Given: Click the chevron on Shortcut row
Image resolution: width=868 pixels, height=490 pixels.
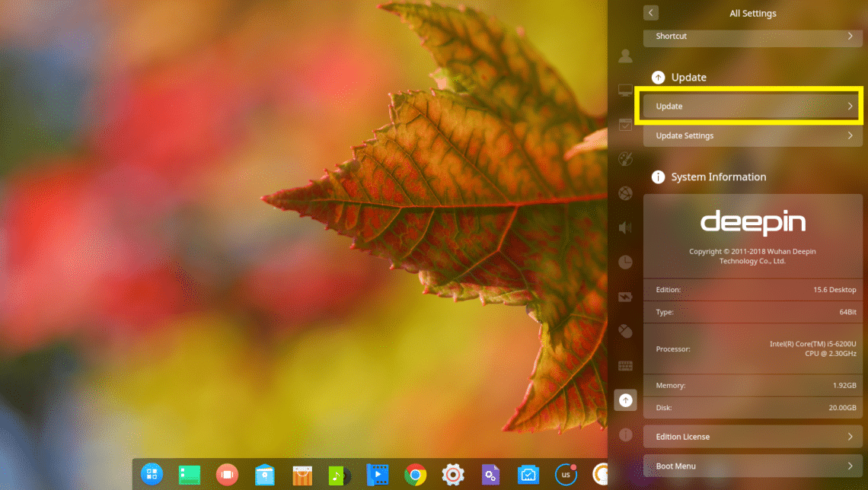Looking at the screenshot, I should pyautogui.click(x=850, y=36).
